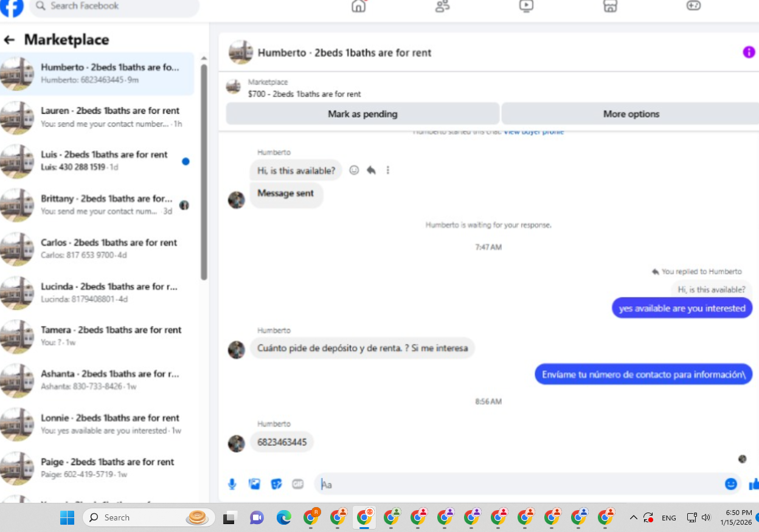The width and height of the screenshot is (759, 532).
Task: Open the Watch video tab icon
Action: coord(526,6)
